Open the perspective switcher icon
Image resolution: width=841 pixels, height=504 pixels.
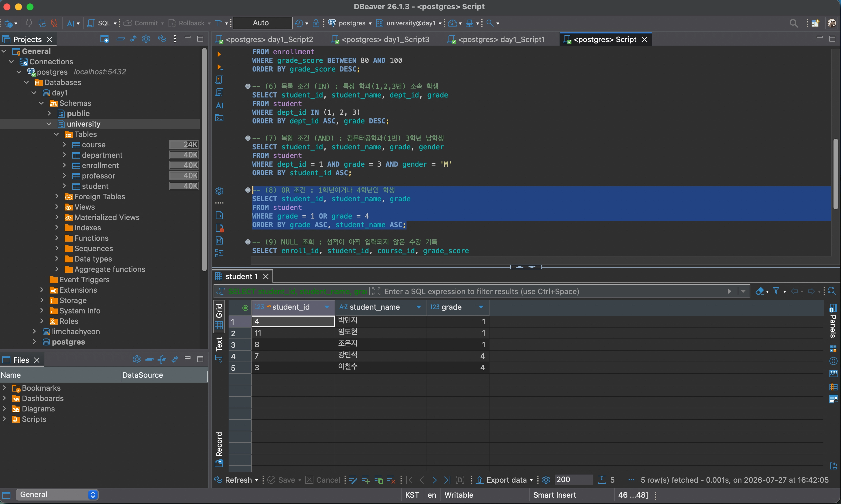point(815,23)
